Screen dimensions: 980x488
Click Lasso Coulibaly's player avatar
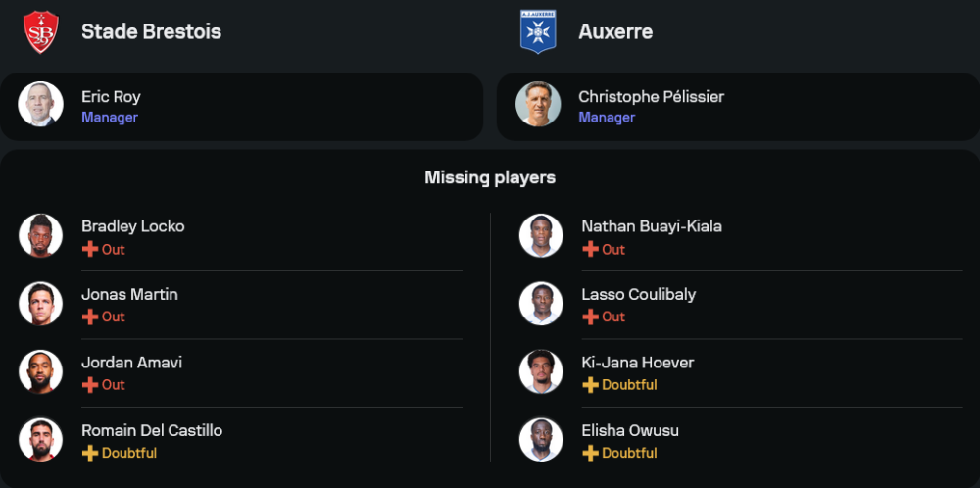(x=541, y=304)
